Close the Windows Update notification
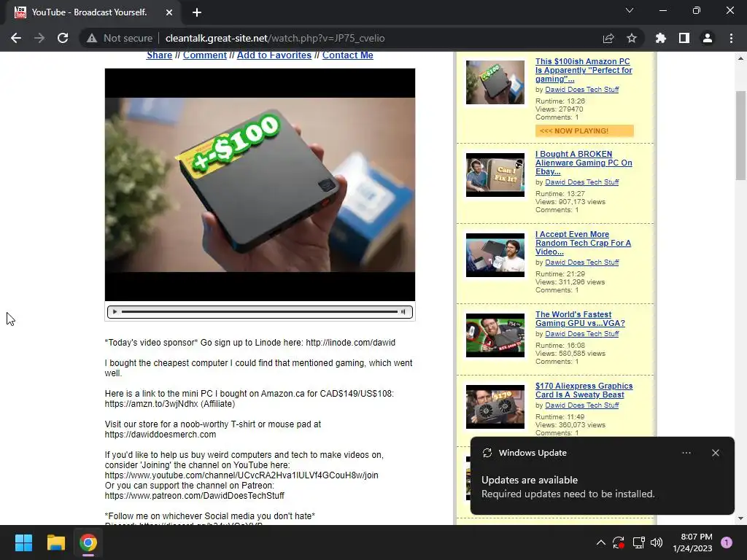 [715, 453]
